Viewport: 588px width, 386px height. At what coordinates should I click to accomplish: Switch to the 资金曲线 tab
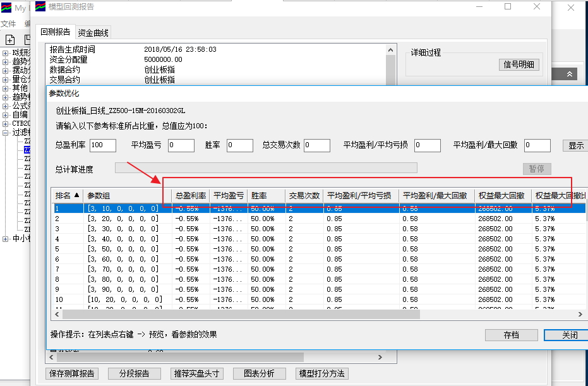click(93, 33)
